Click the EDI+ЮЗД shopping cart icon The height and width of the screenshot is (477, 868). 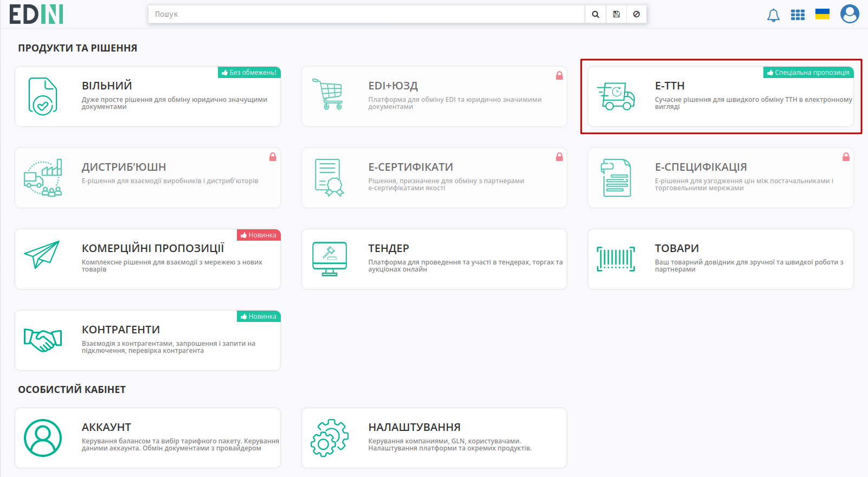pyautogui.click(x=328, y=94)
